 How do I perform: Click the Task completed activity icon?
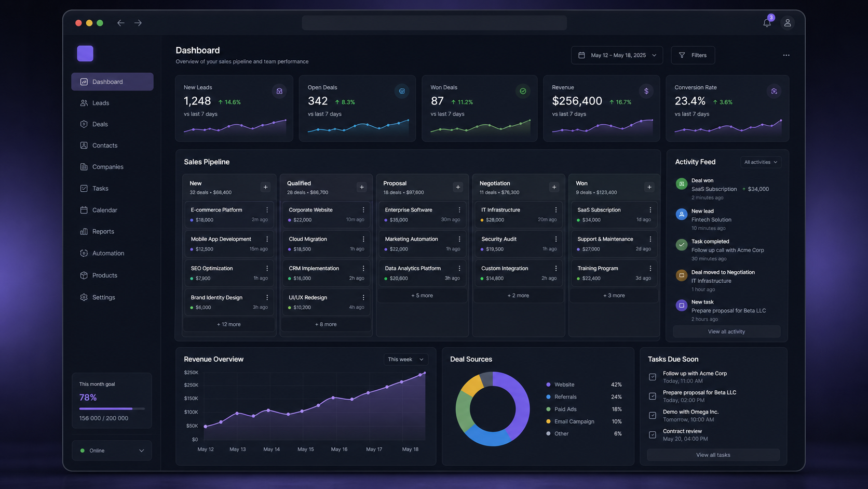click(x=682, y=244)
